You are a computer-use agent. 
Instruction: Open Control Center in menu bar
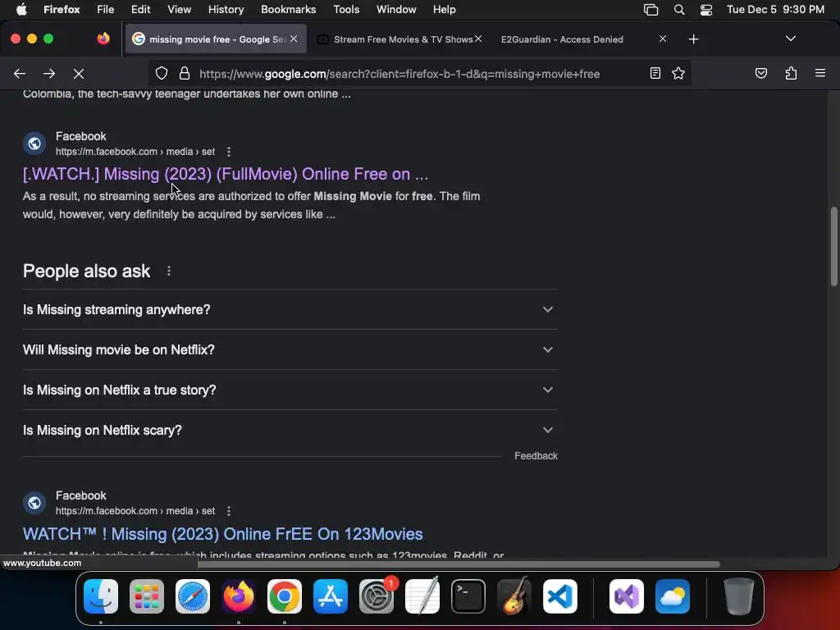706,9
